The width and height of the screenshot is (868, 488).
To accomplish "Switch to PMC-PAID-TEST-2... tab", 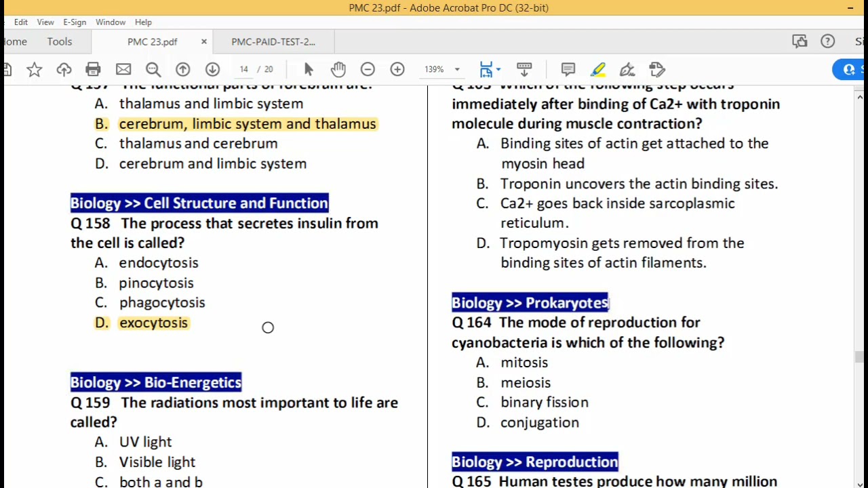I will (273, 41).
